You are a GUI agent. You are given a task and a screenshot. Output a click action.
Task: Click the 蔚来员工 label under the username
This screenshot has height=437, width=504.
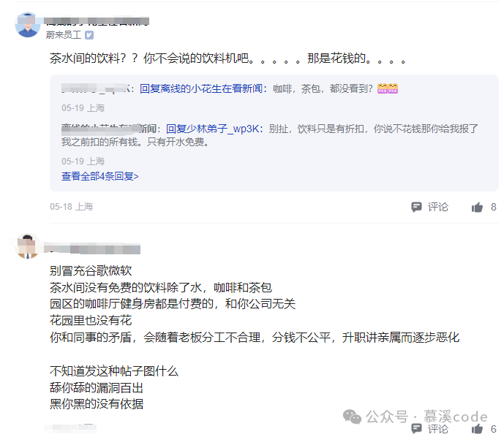coord(64,35)
